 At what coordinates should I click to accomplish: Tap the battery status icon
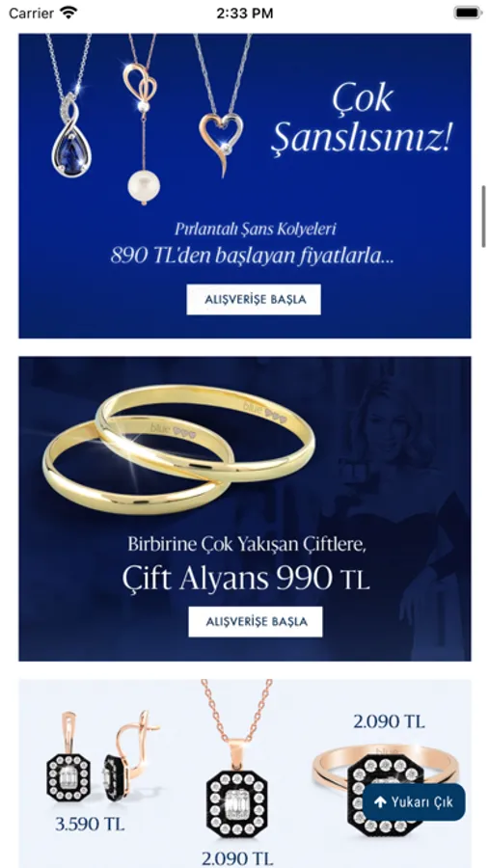pyautogui.click(x=468, y=13)
